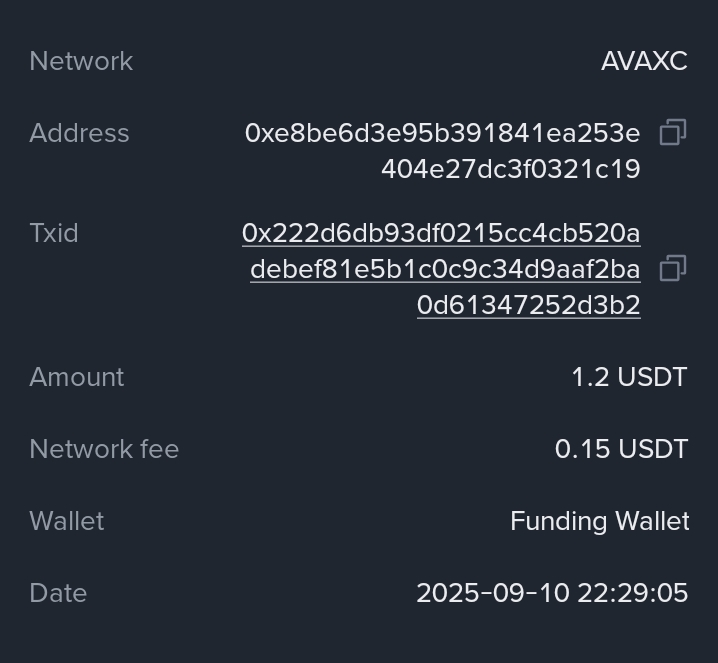This screenshot has width=718, height=663.
Task: Click the Txid line starting with debef81e
Action: pos(445,269)
